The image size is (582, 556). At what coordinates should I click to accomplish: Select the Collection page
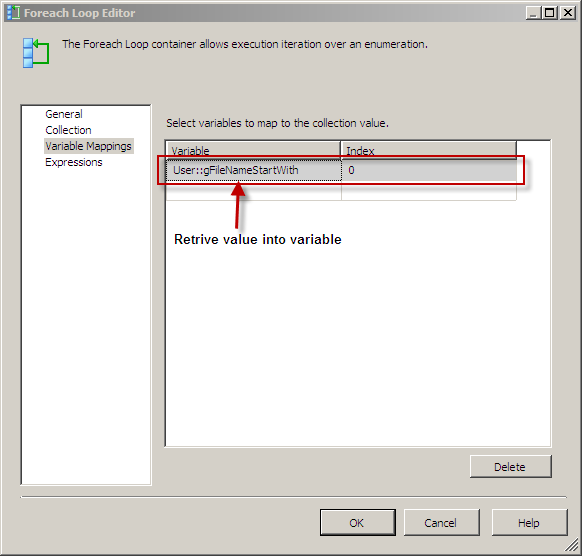(x=68, y=130)
